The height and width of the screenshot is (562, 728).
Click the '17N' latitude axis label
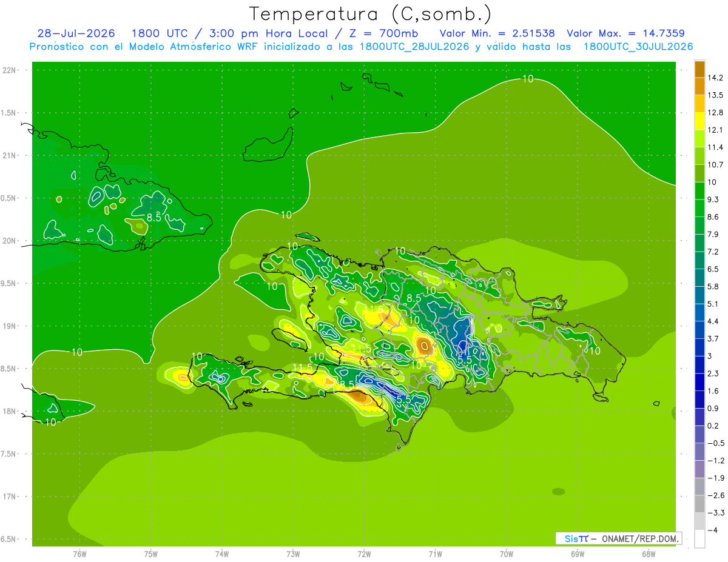coord(8,497)
